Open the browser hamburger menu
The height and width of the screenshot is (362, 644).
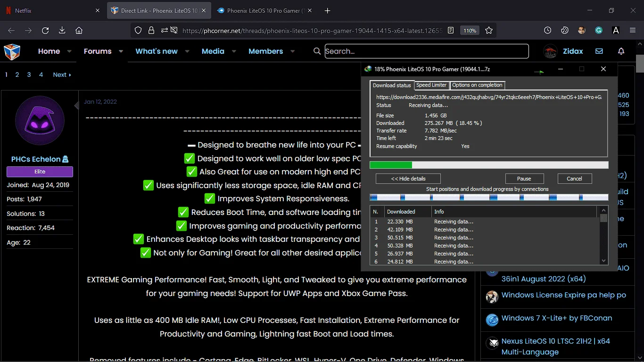633,30
